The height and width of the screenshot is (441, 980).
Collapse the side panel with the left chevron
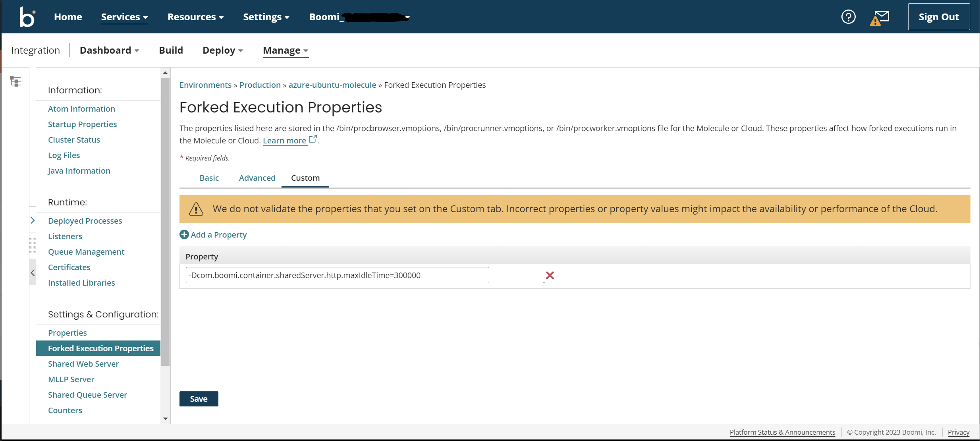[33, 273]
